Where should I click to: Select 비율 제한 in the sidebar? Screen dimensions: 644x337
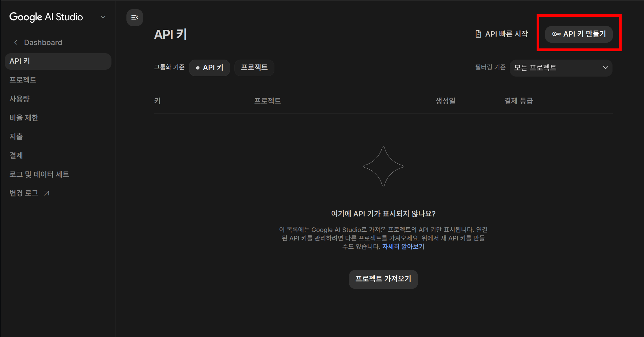tap(24, 118)
